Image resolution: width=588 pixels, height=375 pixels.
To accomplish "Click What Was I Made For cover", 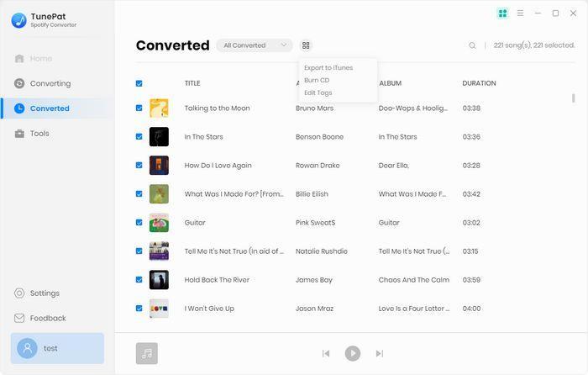I will click(x=159, y=193).
